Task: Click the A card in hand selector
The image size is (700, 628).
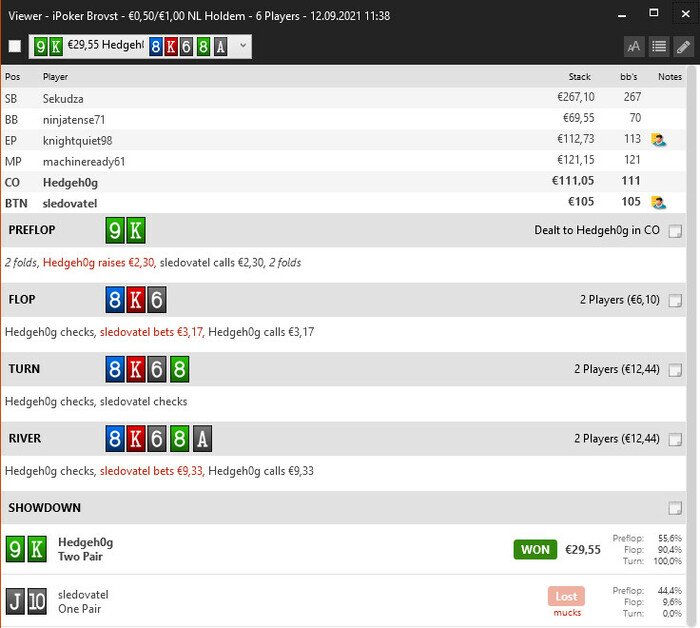Action: tap(220, 46)
